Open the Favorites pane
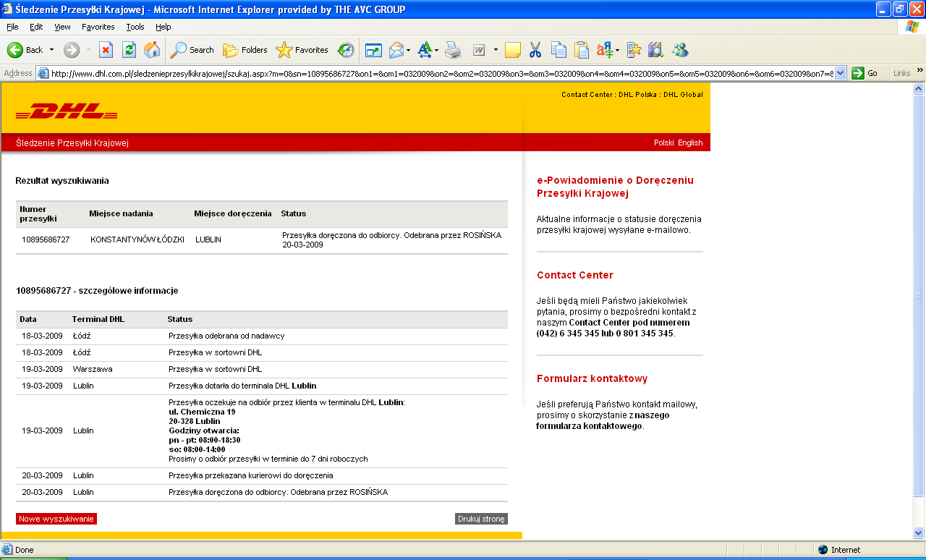Image resolution: width=926 pixels, height=560 pixels. tap(302, 50)
